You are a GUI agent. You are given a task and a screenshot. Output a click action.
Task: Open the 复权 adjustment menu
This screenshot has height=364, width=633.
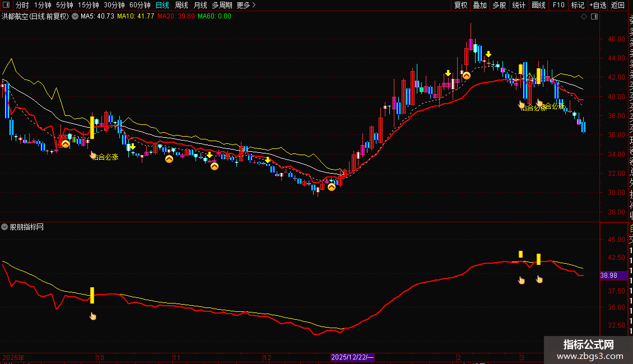click(460, 5)
